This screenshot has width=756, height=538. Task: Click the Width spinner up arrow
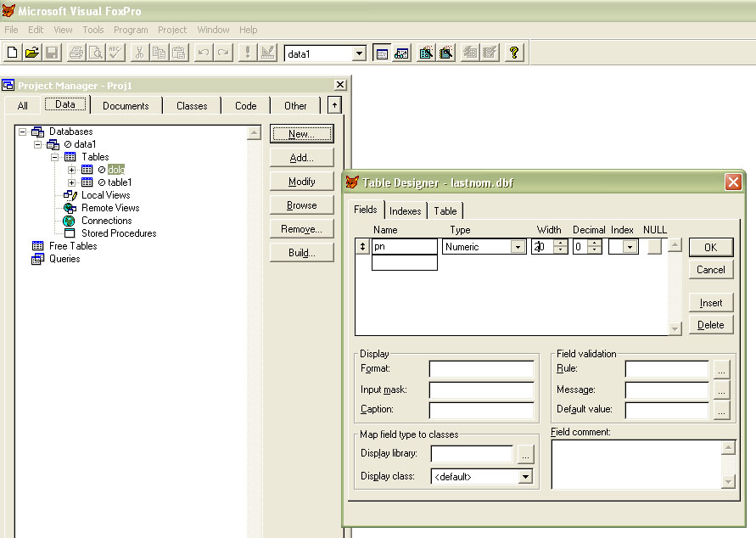coord(560,244)
